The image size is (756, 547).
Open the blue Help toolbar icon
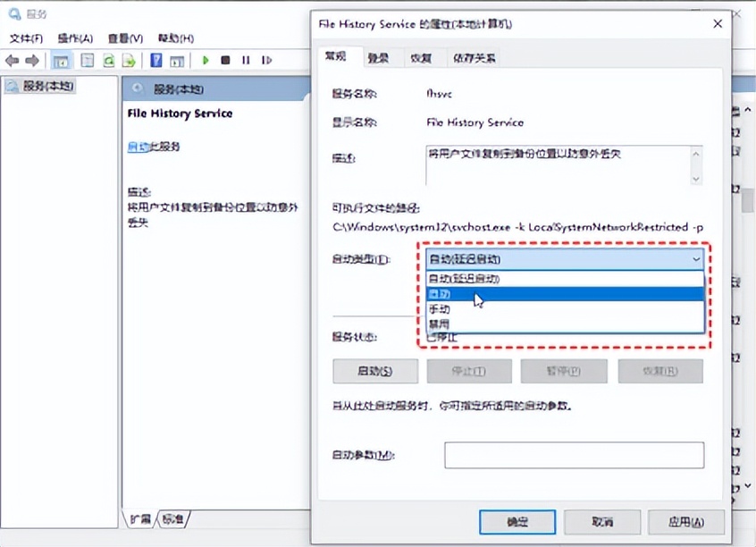click(156, 60)
